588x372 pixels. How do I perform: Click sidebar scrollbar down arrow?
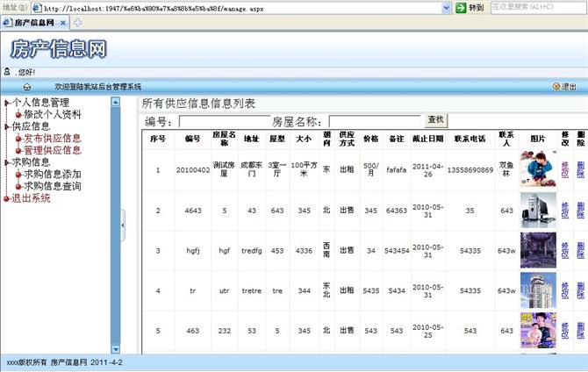(116, 349)
